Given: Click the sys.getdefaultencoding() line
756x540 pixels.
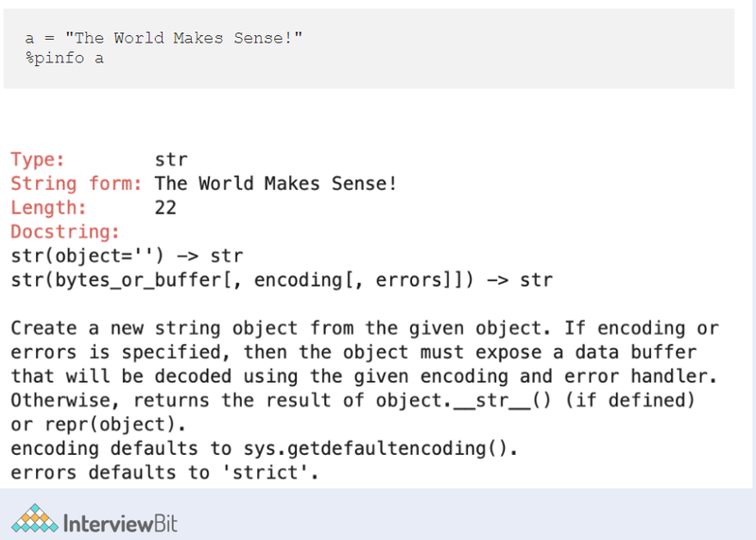Looking at the screenshot, I should tap(264, 448).
